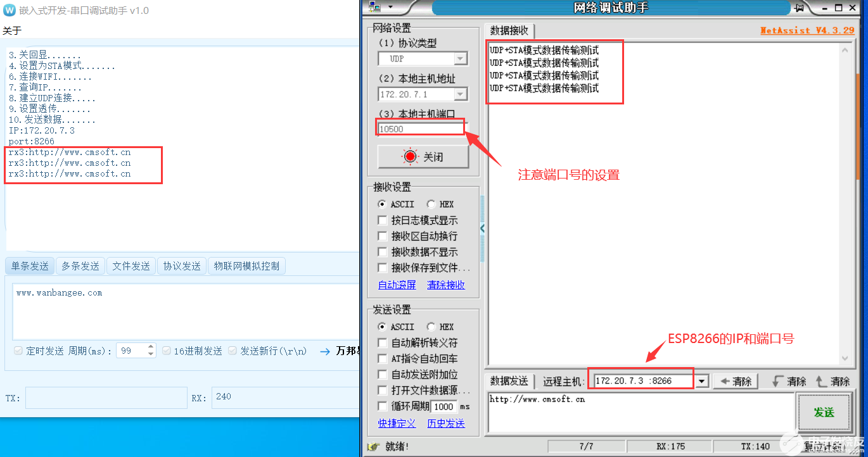
Task: Click the RX field showing 240
Action: (x=285, y=398)
